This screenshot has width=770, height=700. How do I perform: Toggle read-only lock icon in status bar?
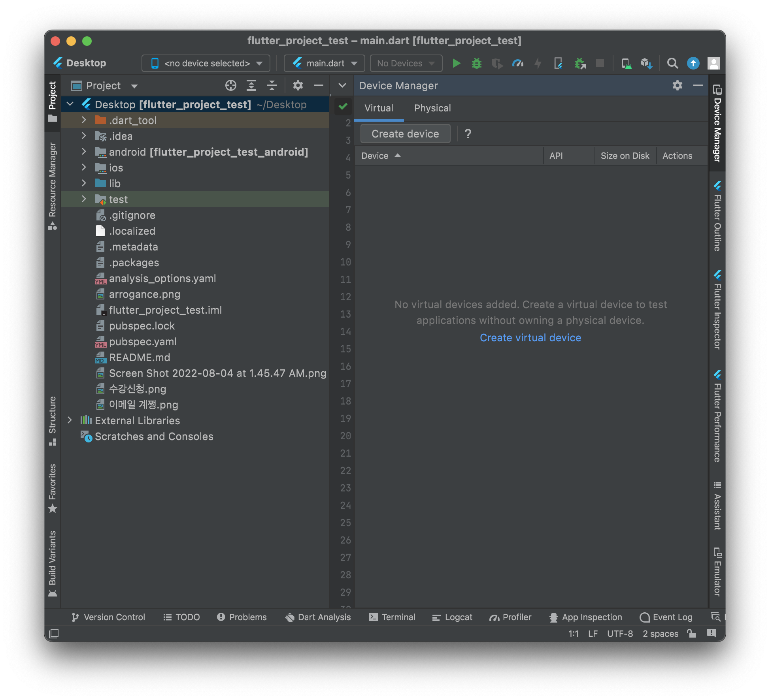tap(691, 634)
